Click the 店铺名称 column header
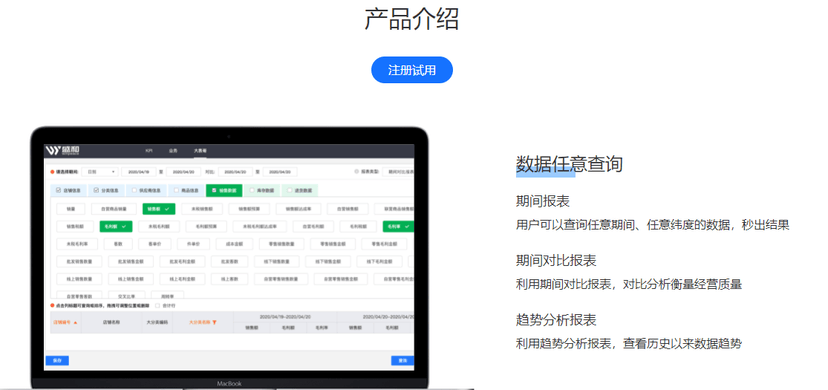This screenshot has height=390, width=828. pos(110,322)
